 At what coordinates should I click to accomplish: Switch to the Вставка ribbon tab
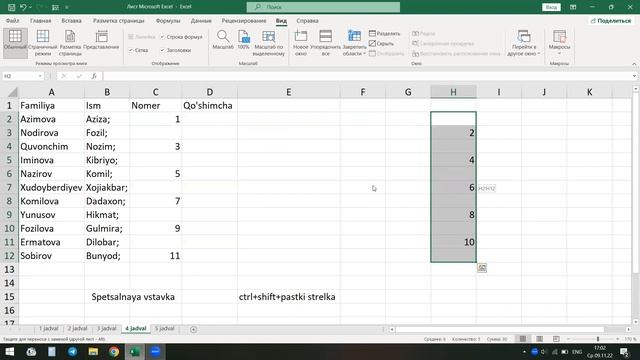[x=71, y=21]
